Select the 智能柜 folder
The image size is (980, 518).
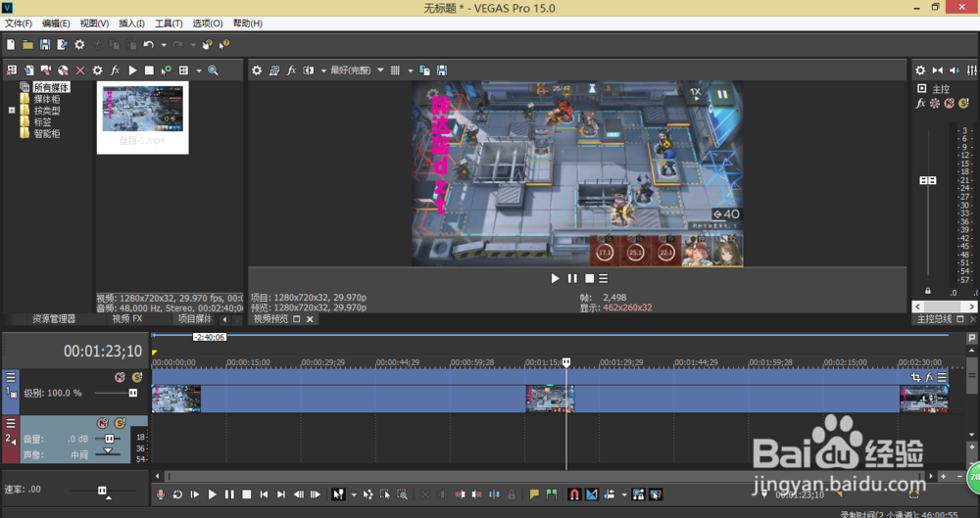point(47,133)
